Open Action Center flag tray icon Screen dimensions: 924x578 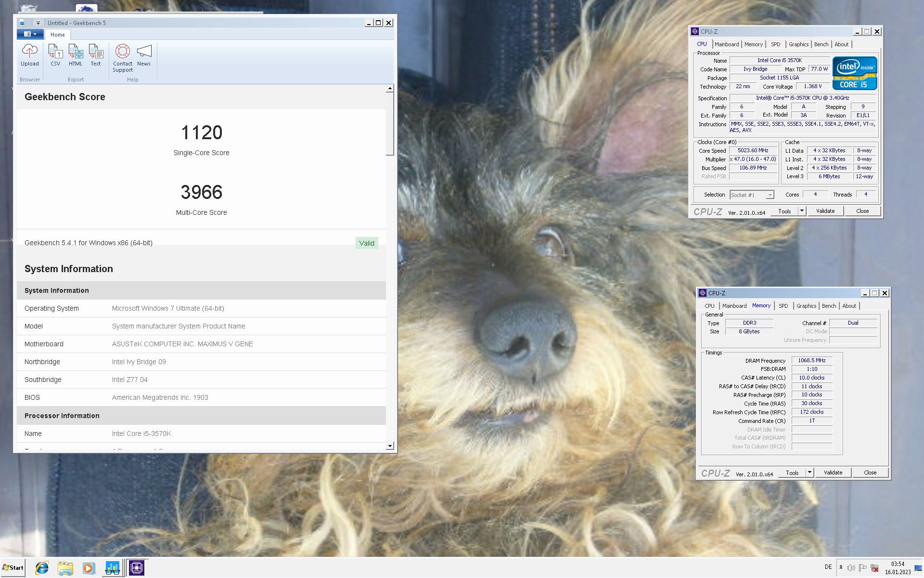(x=863, y=568)
